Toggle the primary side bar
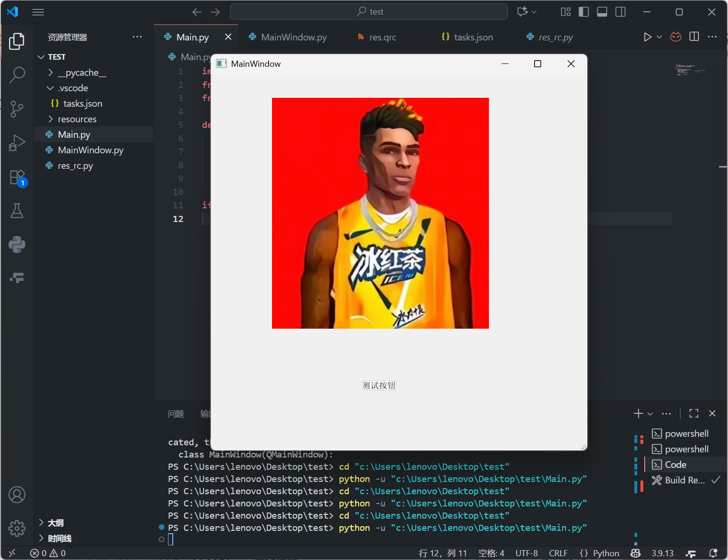728x560 pixels. click(584, 12)
